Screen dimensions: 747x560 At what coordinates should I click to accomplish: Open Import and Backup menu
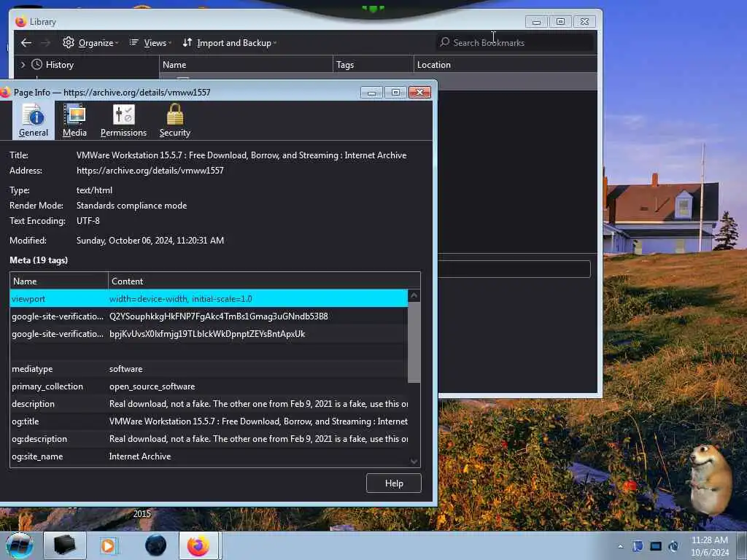pyautogui.click(x=229, y=43)
